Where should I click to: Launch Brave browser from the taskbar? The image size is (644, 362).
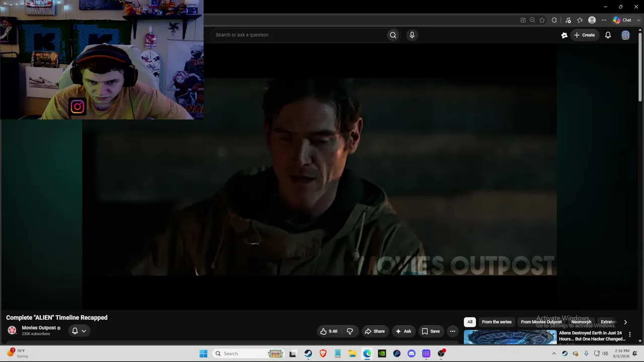click(323, 353)
